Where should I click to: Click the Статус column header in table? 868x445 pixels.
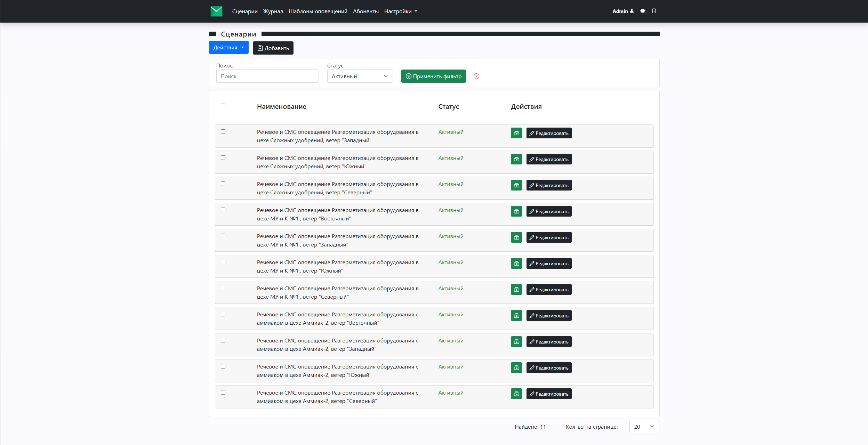449,106
